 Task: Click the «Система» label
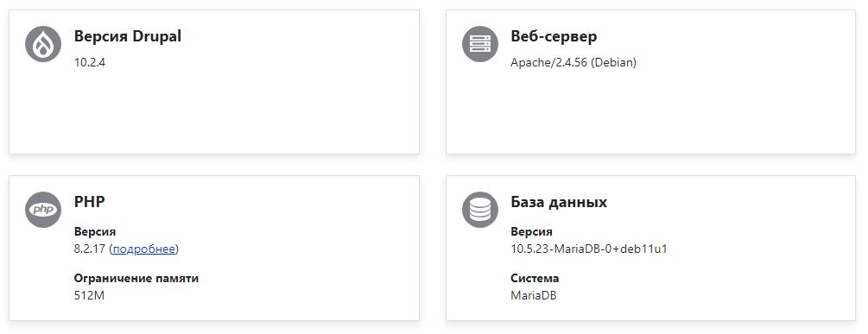tap(535, 278)
